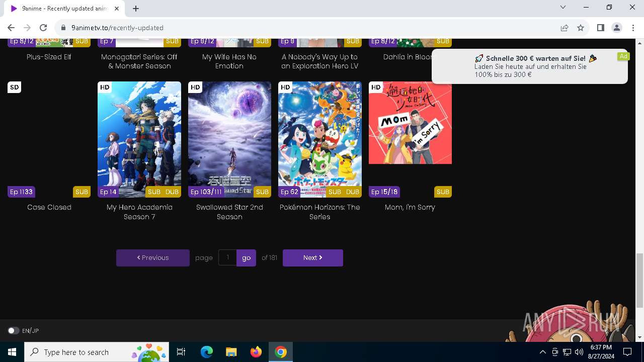Launch Firefox from taskbar

256,352
